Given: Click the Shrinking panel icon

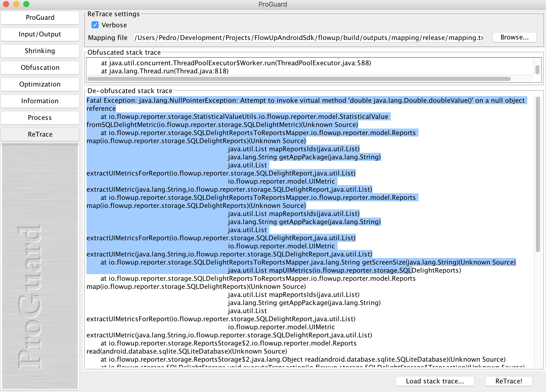Looking at the screenshot, I should point(40,51).
